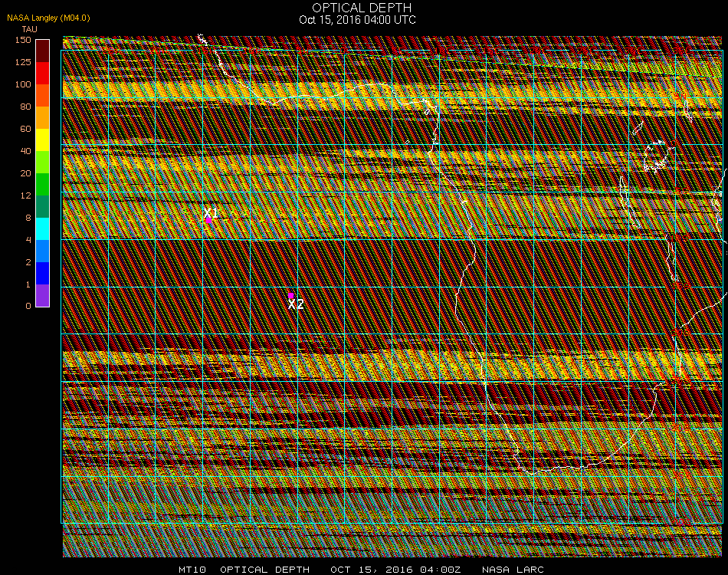
Task: Click the "40" tick label
Action: point(25,151)
